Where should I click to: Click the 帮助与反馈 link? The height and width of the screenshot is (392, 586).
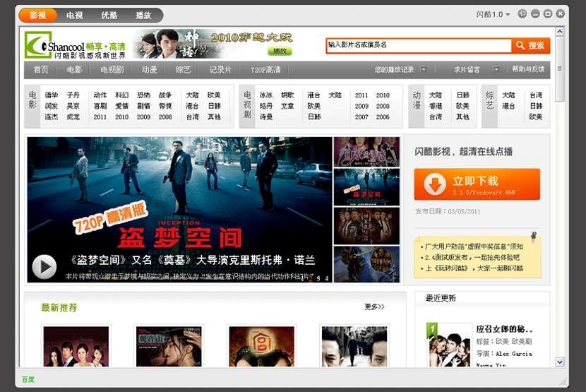(528, 69)
